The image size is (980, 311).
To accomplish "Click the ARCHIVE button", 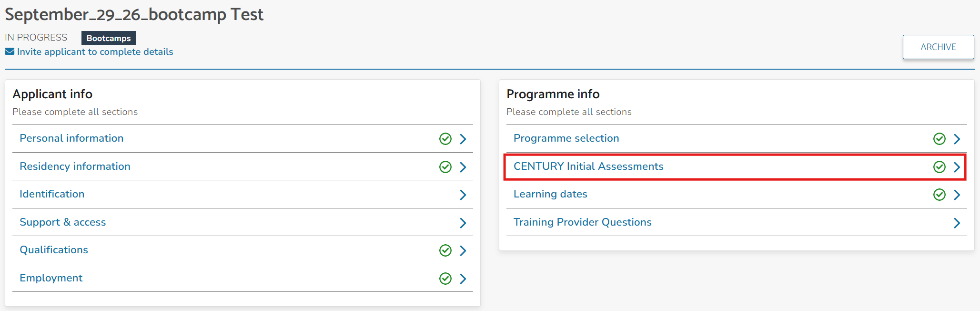I will [x=938, y=47].
